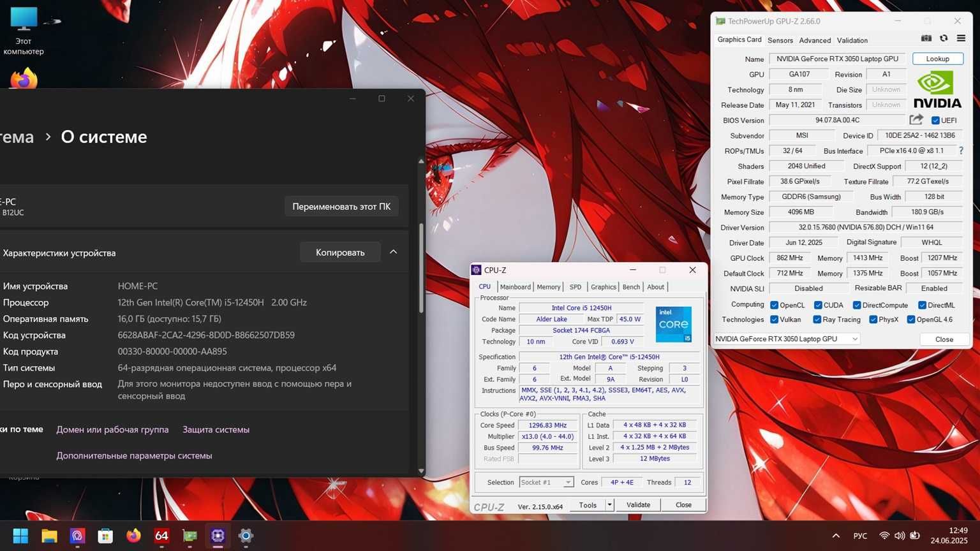Switch to the Validation tab in GPU-Z
Viewport: 980px width, 551px height.
(852, 40)
